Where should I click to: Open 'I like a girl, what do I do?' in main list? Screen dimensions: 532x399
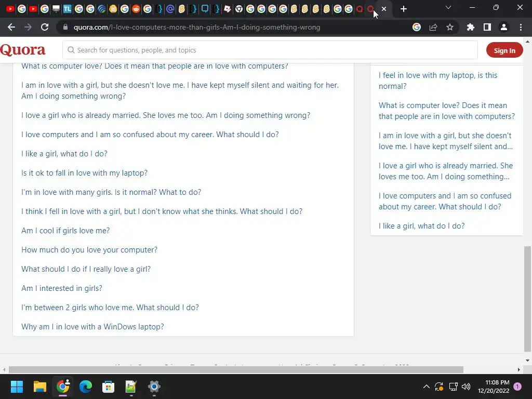pos(64,154)
